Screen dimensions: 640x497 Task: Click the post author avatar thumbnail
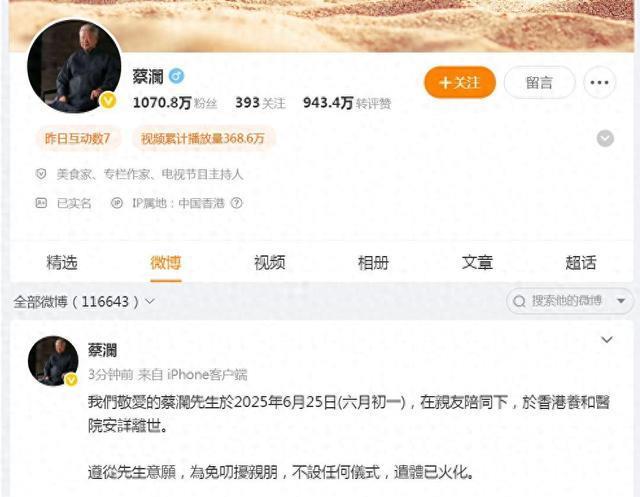click(x=53, y=361)
